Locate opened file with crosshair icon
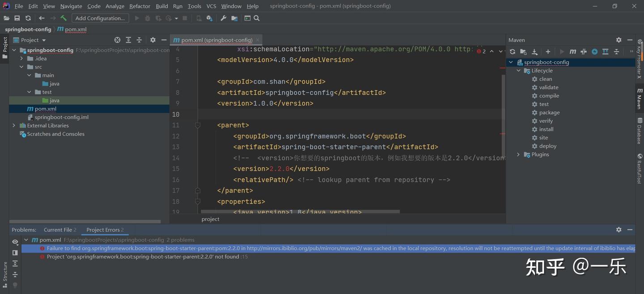Image resolution: width=644 pixels, height=294 pixels. pos(117,40)
